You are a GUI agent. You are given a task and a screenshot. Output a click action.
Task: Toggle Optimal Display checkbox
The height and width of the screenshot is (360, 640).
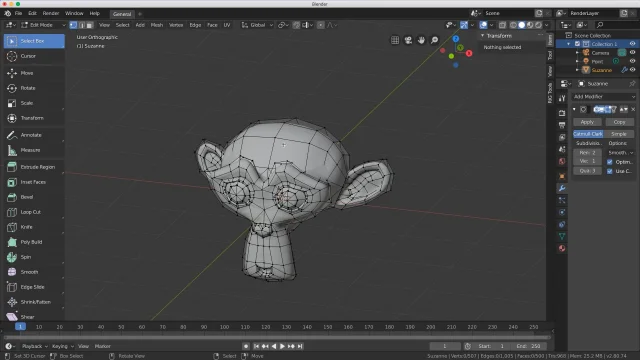pyautogui.click(x=610, y=162)
